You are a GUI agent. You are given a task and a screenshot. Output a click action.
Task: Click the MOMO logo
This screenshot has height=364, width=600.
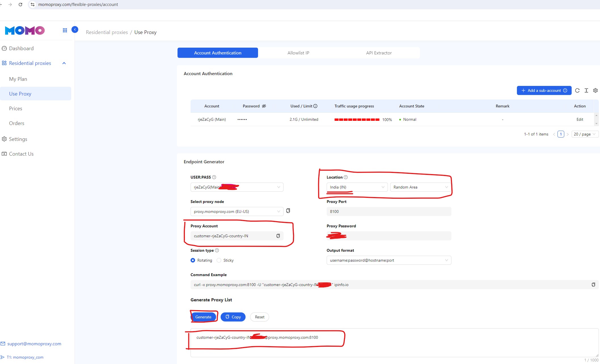pos(25,30)
